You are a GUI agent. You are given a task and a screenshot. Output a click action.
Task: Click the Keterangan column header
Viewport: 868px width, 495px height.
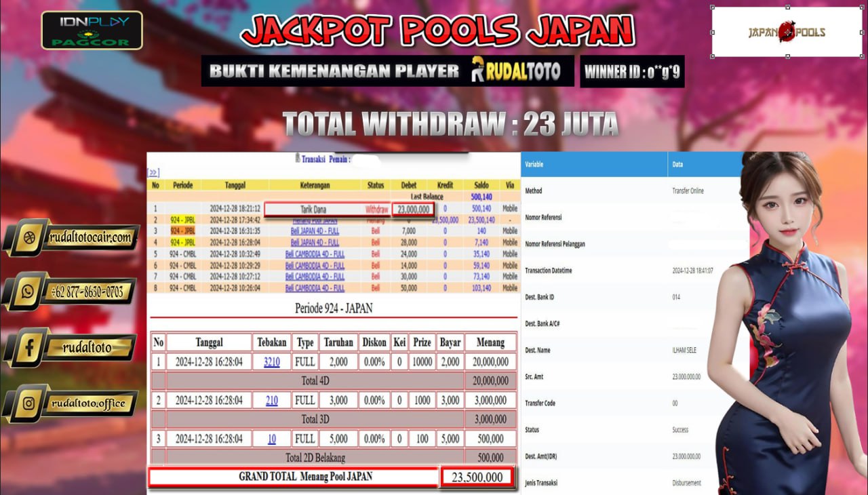coord(314,185)
